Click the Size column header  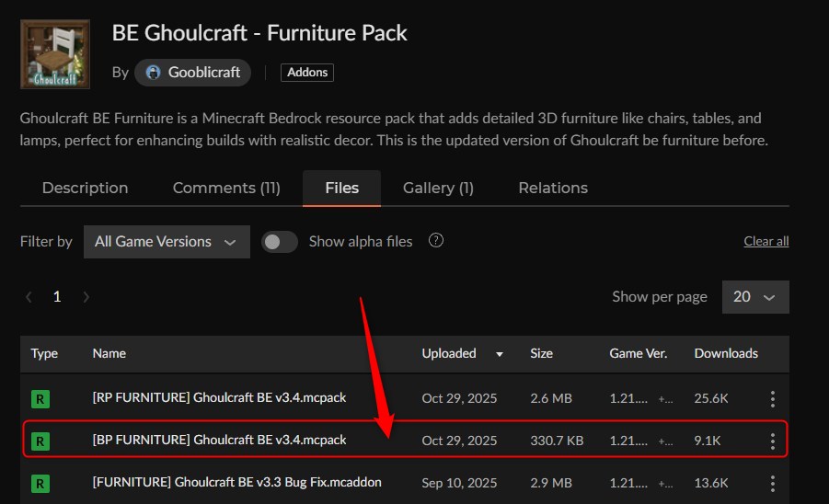pos(541,353)
